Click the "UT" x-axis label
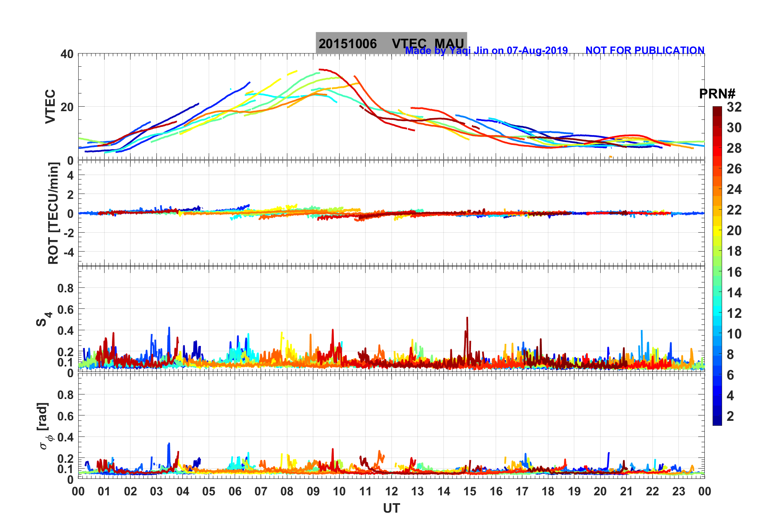 pyautogui.click(x=391, y=509)
